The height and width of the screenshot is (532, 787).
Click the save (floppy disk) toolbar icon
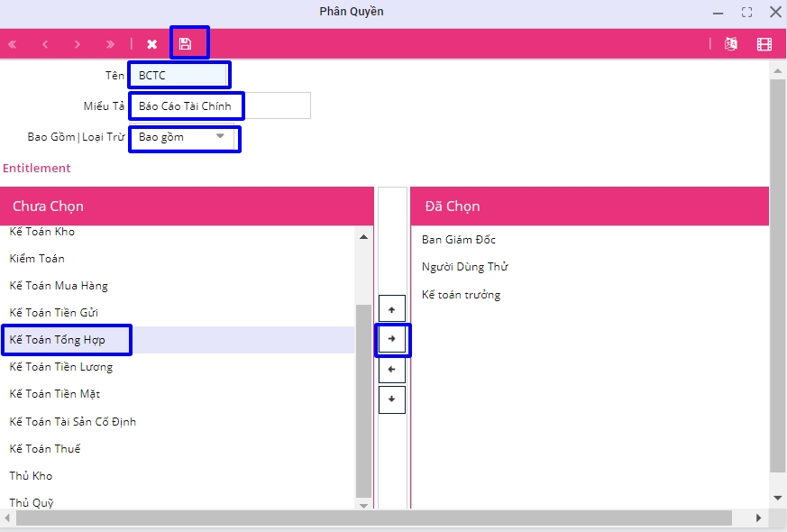tap(186, 43)
